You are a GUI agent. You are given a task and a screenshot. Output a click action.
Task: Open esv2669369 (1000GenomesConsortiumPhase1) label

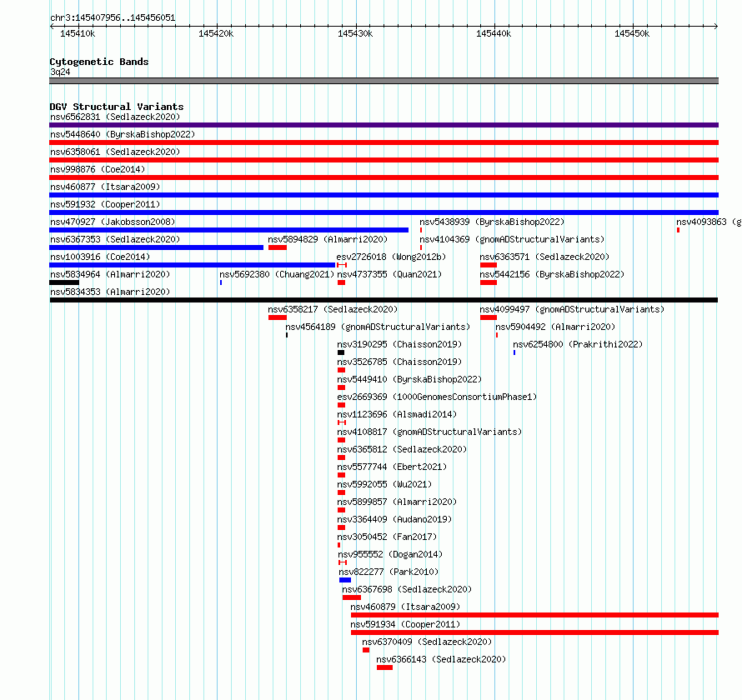coord(437,397)
